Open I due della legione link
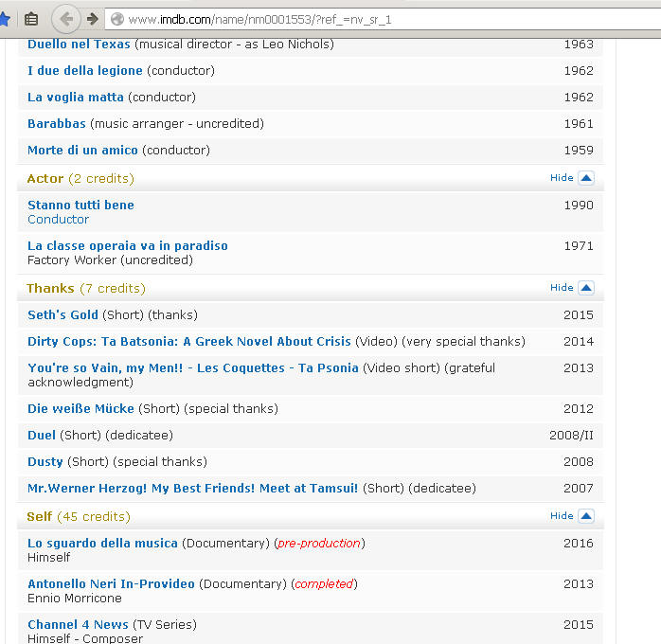 click(85, 70)
